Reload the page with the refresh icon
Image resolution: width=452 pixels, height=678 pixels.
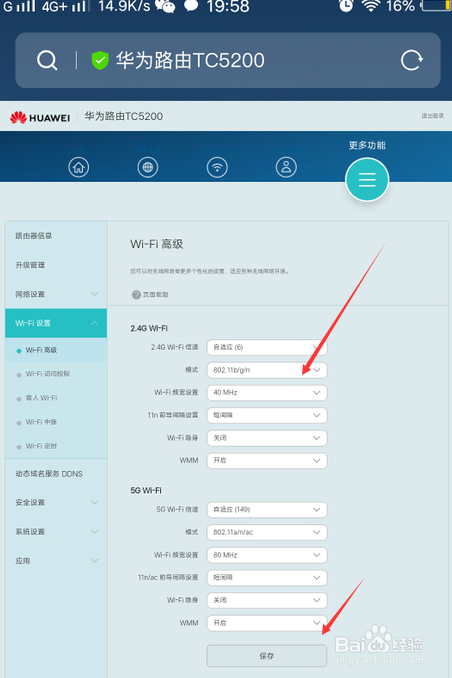(411, 60)
